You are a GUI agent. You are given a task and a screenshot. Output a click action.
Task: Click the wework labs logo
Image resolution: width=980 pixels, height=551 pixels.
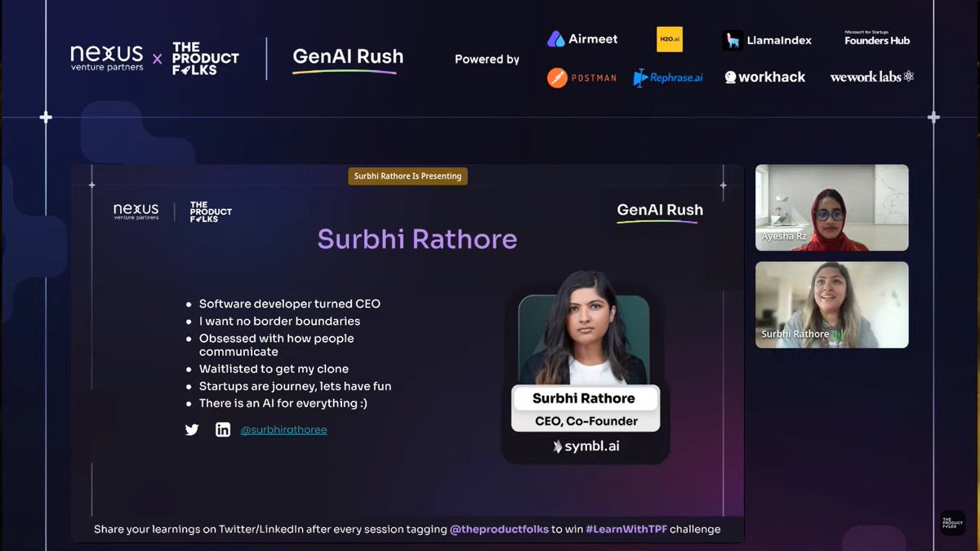click(x=872, y=77)
